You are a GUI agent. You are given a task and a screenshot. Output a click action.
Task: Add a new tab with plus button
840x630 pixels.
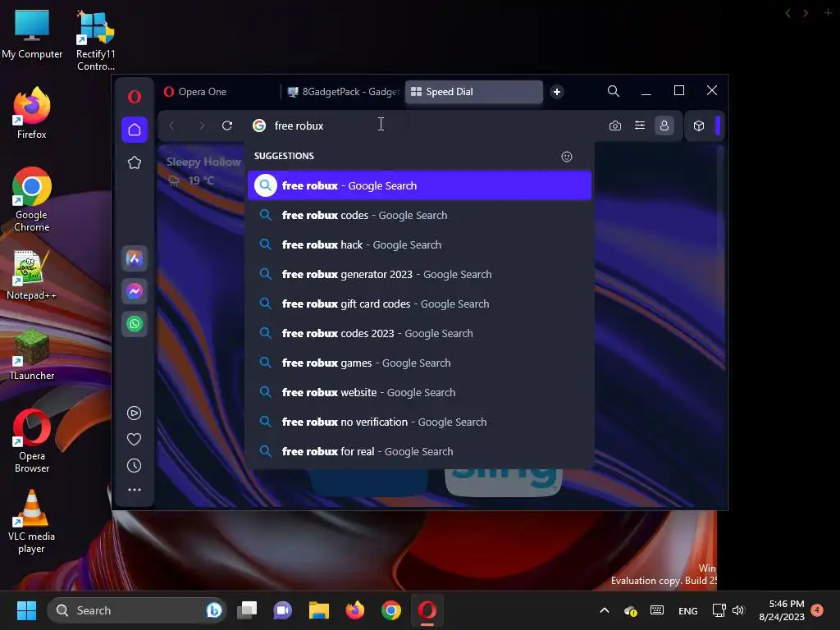click(x=557, y=92)
